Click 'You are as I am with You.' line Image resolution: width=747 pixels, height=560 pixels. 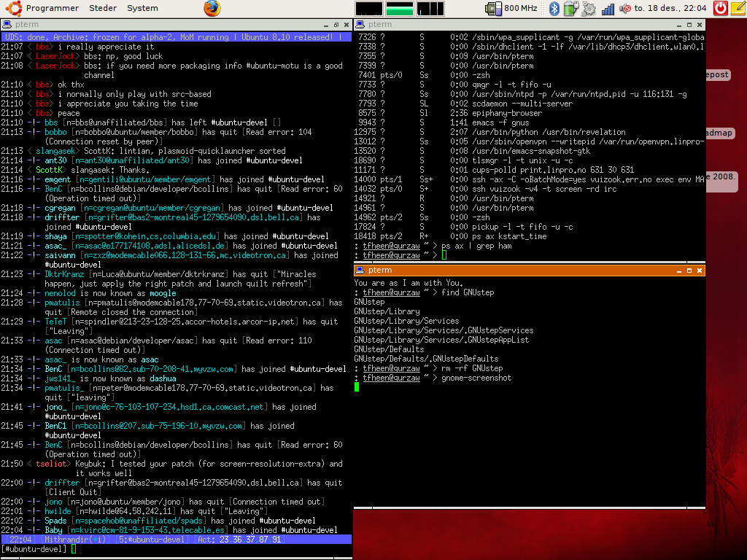click(409, 283)
